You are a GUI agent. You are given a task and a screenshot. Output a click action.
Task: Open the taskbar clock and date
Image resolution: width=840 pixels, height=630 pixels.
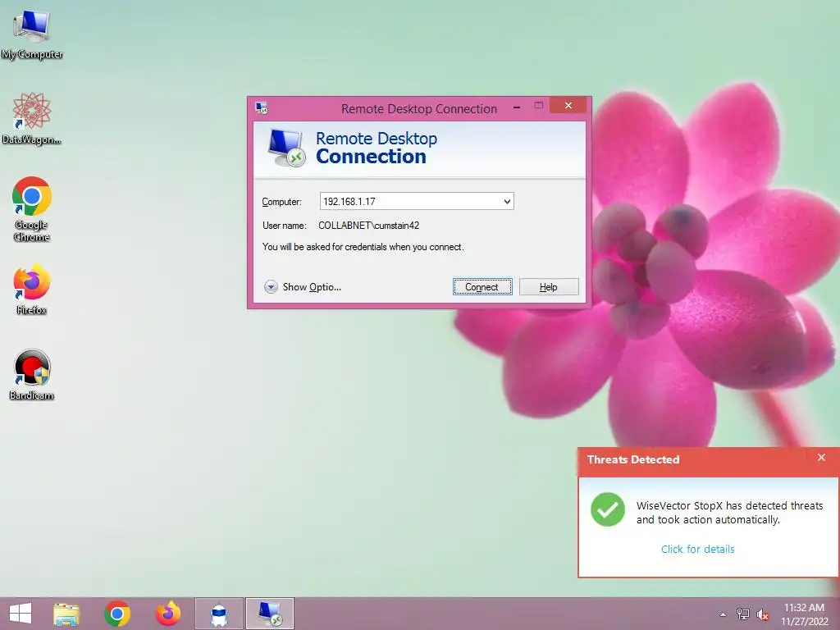pyautogui.click(x=804, y=614)
